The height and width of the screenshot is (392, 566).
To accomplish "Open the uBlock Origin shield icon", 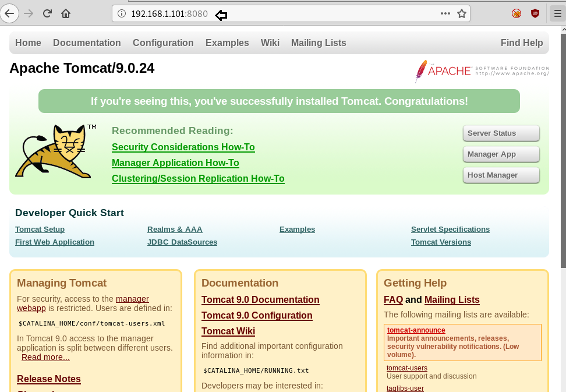I will click(535, 14).
